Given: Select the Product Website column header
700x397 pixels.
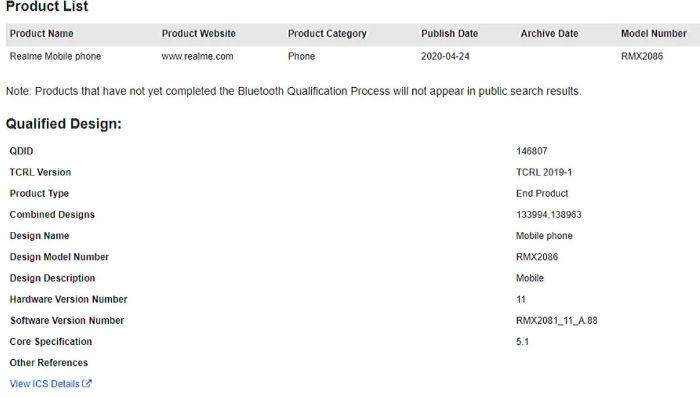Looking at the screenshot, I should pyautogui.click(x=199, y=33).
